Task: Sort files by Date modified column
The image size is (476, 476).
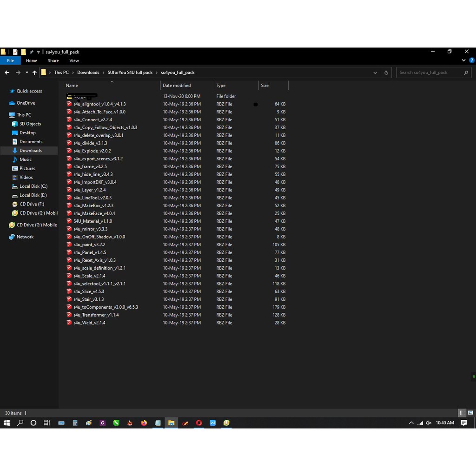Action: click(177, 86)
